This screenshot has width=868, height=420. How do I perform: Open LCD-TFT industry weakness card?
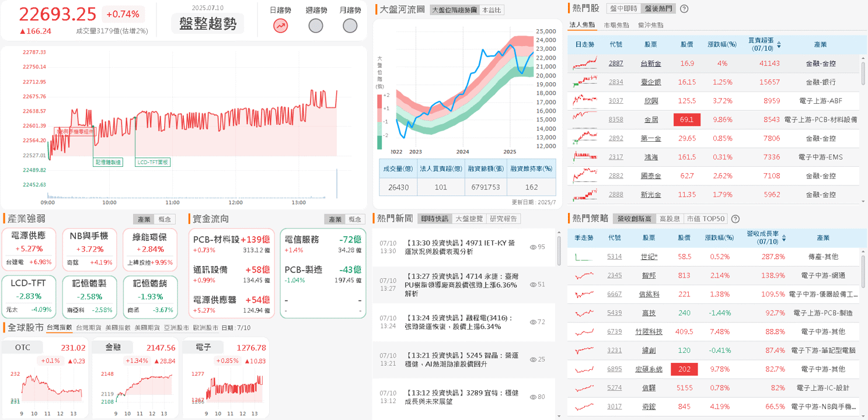(29, 296)
